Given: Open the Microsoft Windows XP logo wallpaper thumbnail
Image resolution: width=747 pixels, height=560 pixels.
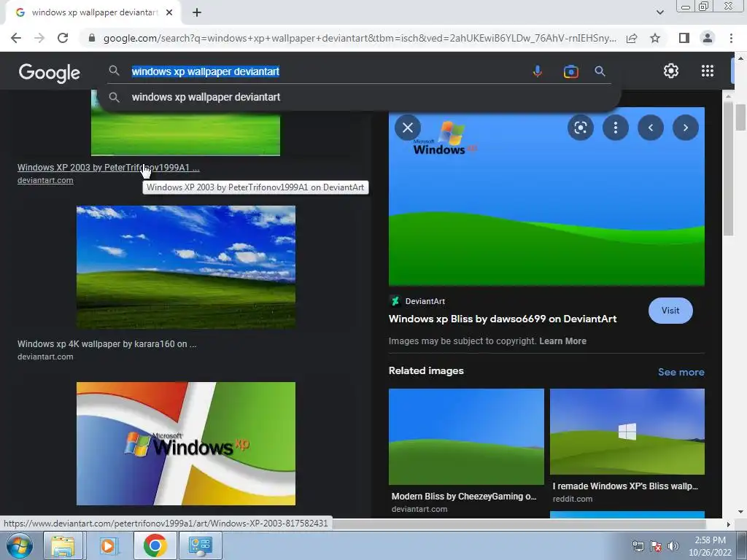Looking at the screenshot, I should click(x=186, y=443).
